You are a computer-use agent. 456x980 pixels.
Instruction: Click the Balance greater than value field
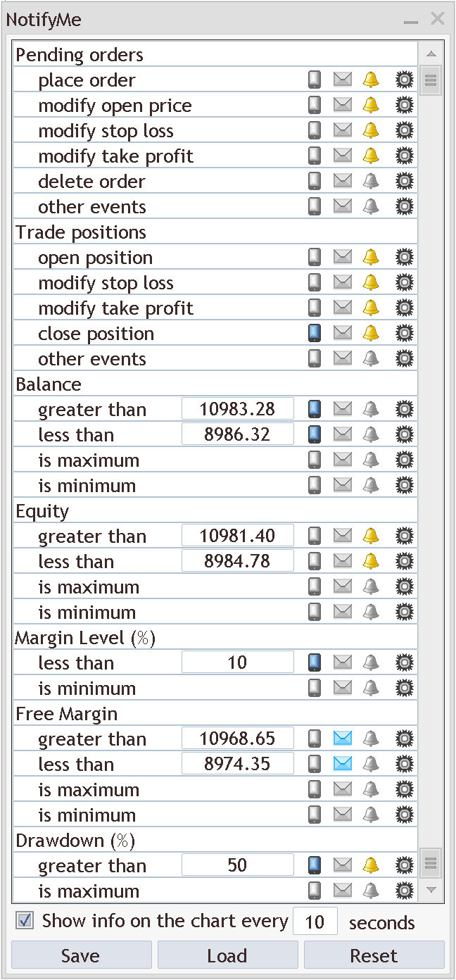[237, 410]
